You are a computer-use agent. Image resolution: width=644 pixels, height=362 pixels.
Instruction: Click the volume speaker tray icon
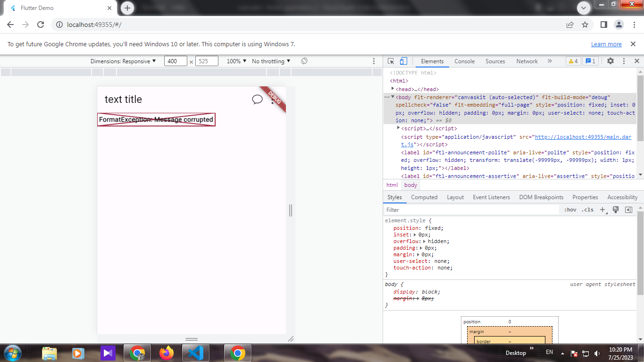[x=597, y=353]
